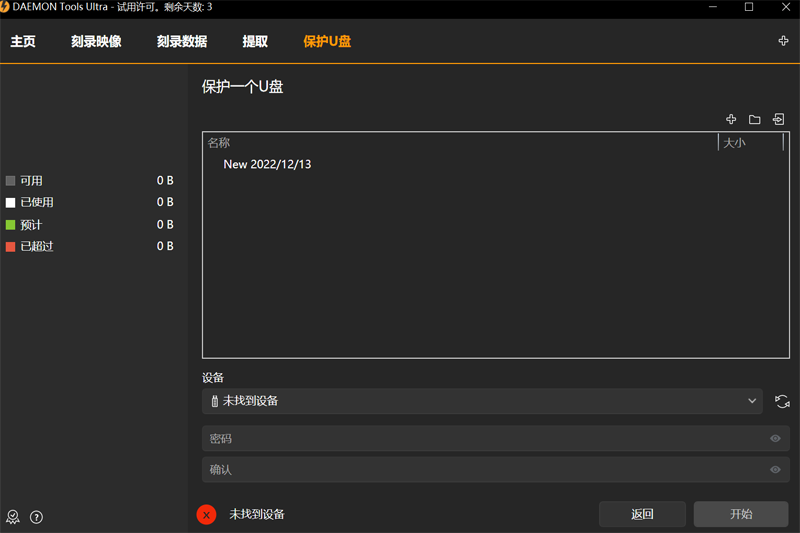This screenshot has width=800, height=533.
Task: Click the 返回 button
Action: pos(642,514)
